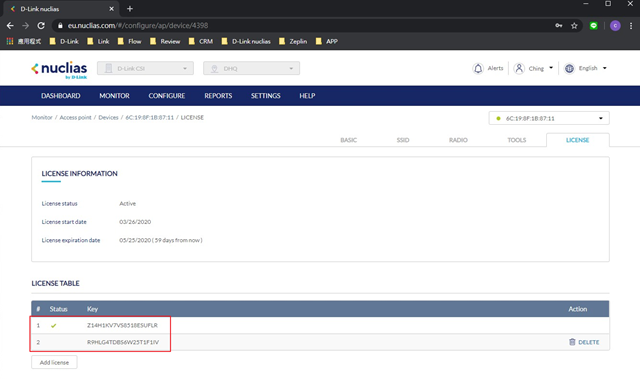The width and height of the screenshot is (640, 379).
Task: Switch to the TOOLS tab
Action: 517,140
